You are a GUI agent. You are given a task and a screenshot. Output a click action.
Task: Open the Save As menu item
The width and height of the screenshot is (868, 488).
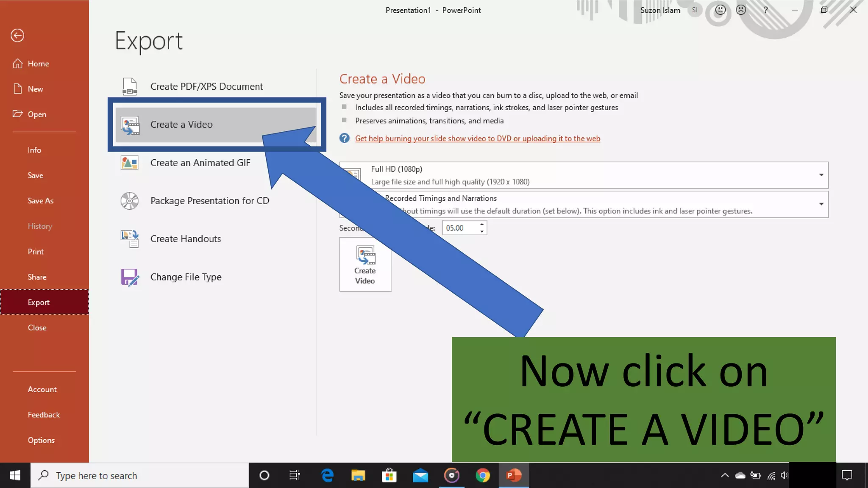(x=41, y=201)
